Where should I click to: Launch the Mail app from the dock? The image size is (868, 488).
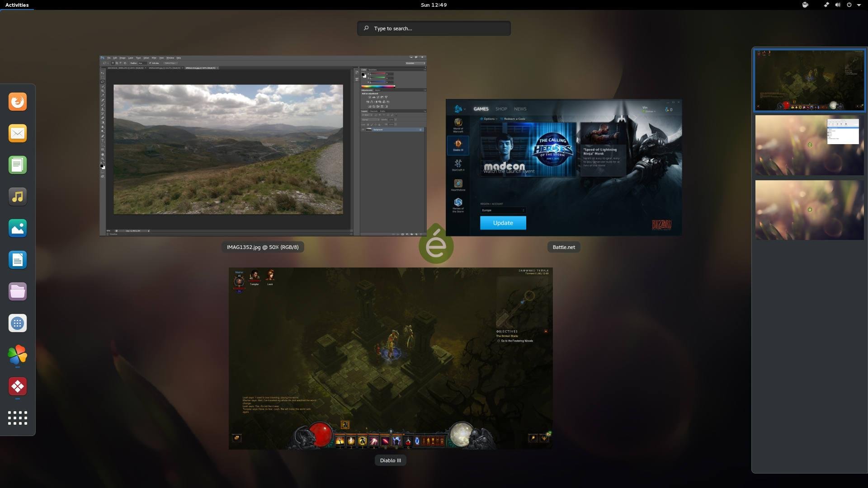tap(18, 133)
